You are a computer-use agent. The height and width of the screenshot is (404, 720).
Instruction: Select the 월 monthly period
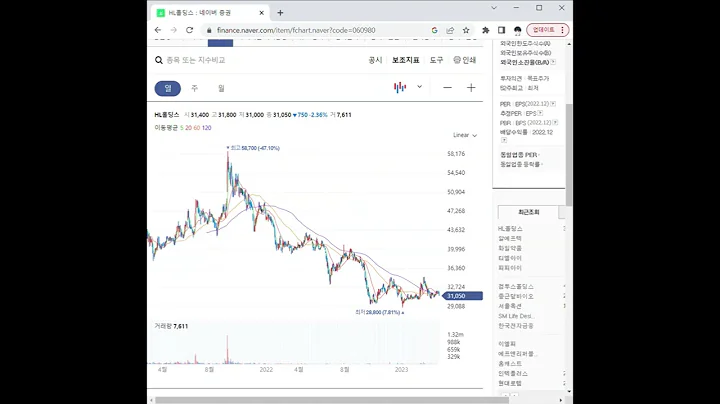221,88
